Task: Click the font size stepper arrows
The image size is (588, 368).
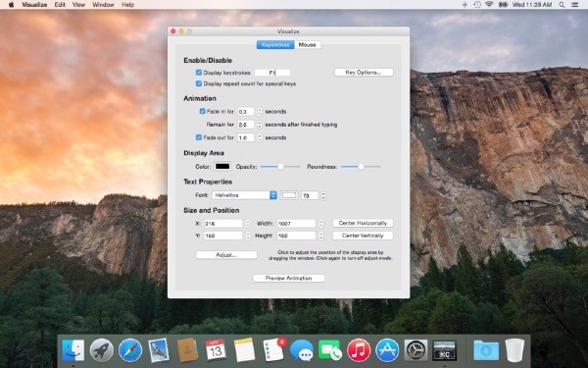Action: coord(323,195)
